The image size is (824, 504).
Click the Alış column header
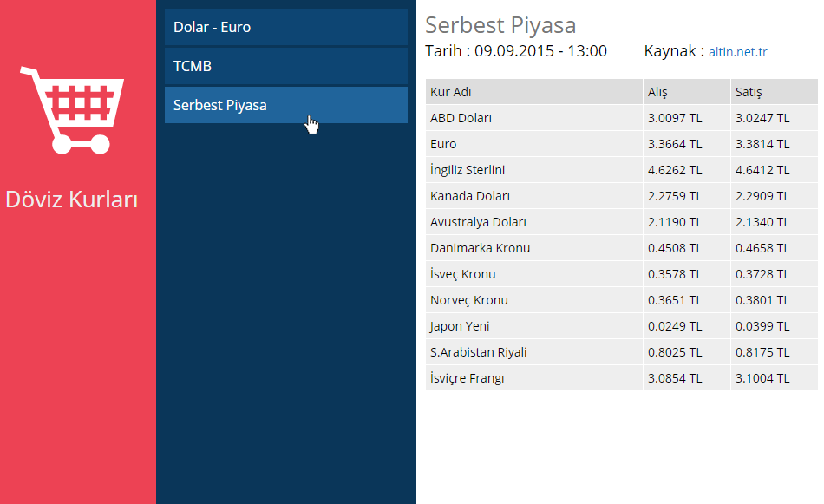pyautogui.click(x=686, y=92)
